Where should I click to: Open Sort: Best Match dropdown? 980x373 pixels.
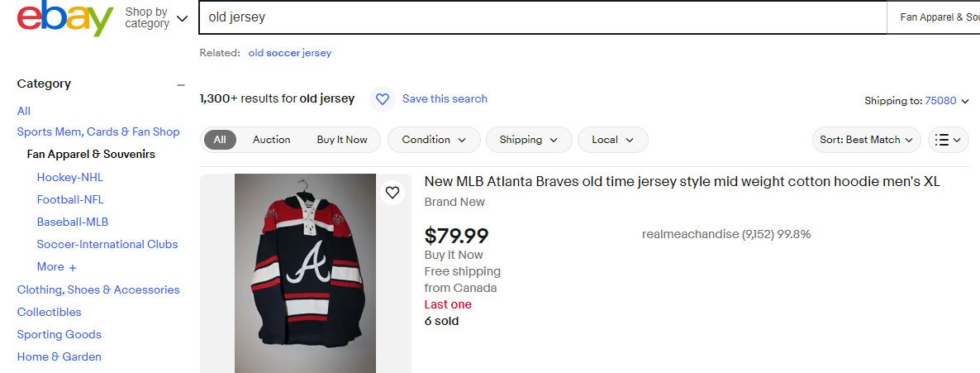(867, 140)
